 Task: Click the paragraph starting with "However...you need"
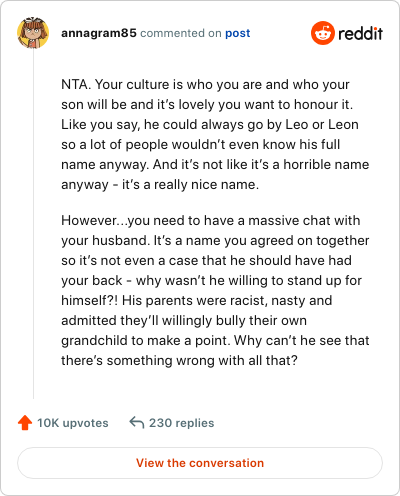click(215, 290)
